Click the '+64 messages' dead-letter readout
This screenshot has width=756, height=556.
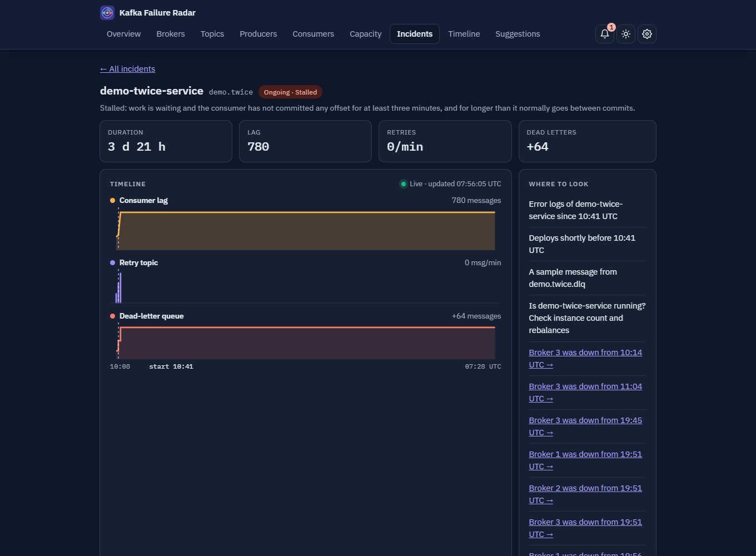(476, 316)
